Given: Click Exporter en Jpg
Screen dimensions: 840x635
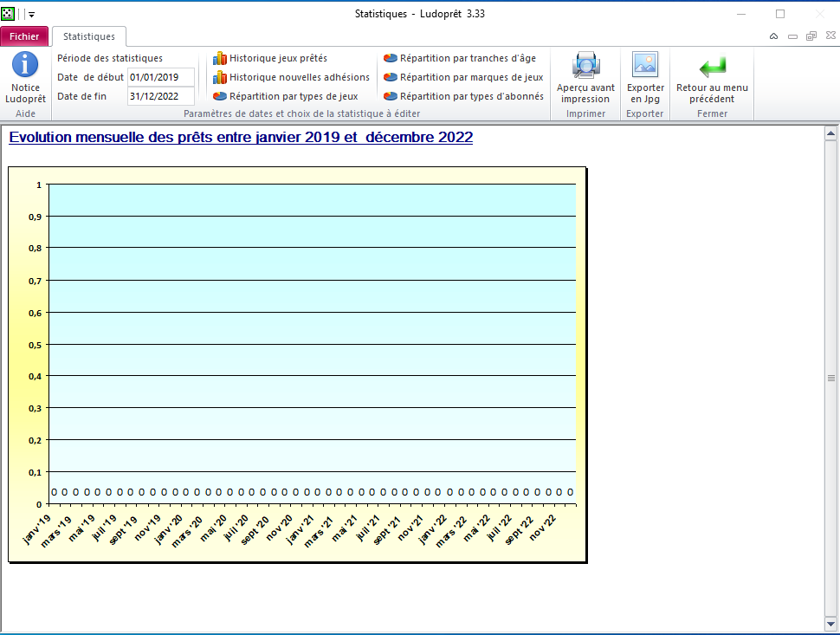Looking at the screenshot, I should [x=645, y=77].
